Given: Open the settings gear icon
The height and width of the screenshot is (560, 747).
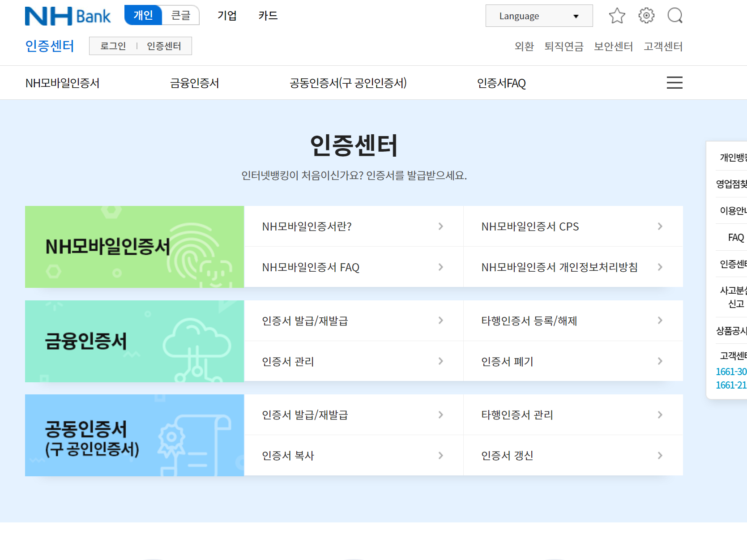Looking at the screenshot, I should [x=646, y=16].
